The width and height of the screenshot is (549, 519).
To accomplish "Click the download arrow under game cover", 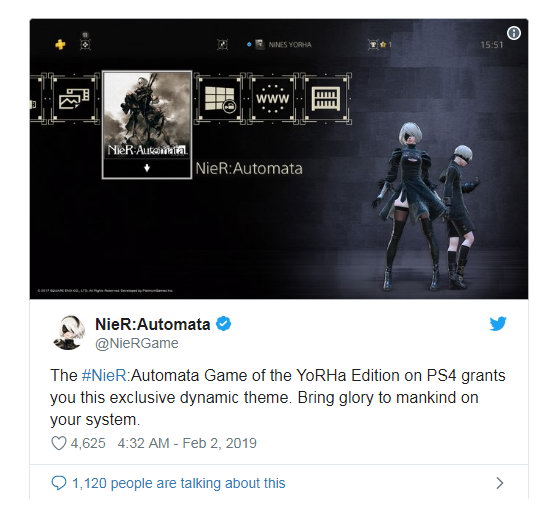I will click(x=147, y=168).
